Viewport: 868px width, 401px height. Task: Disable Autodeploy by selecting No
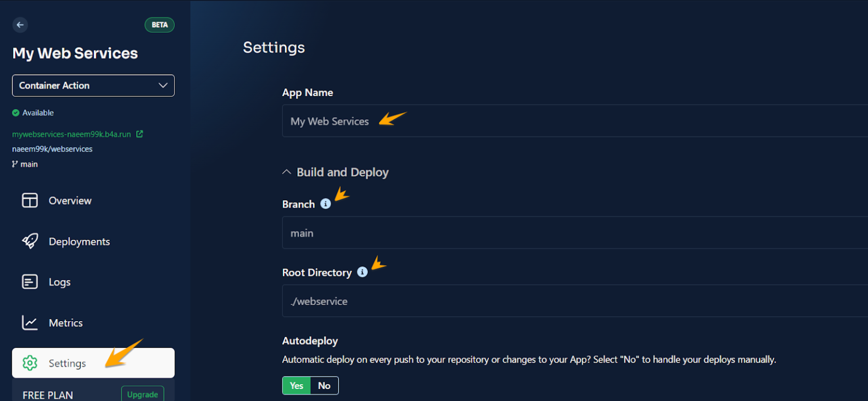click(x=324, y=385)
